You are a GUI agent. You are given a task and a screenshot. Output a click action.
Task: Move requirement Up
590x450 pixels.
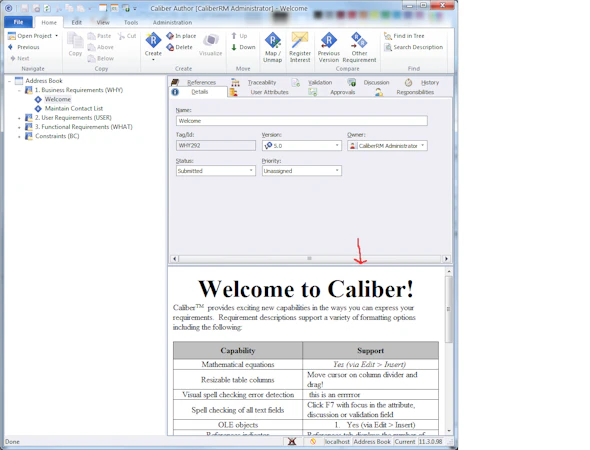pos(239,36)
